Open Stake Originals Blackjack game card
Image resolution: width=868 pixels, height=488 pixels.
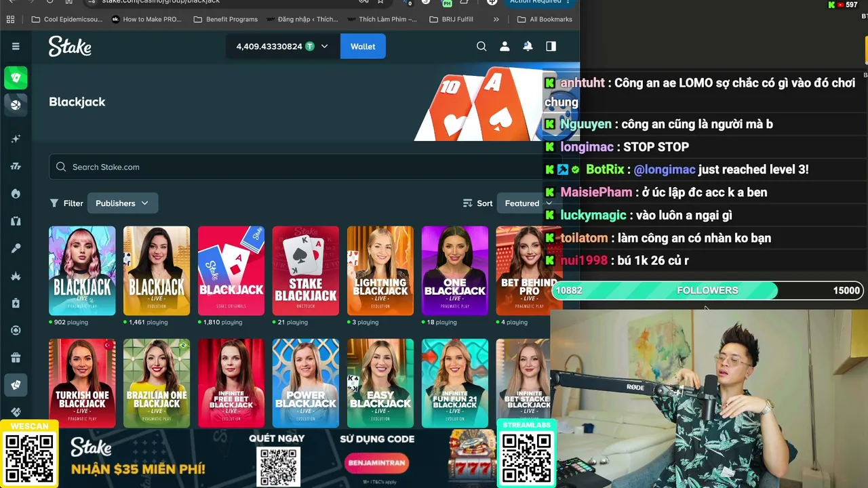[x=231, y=270]
